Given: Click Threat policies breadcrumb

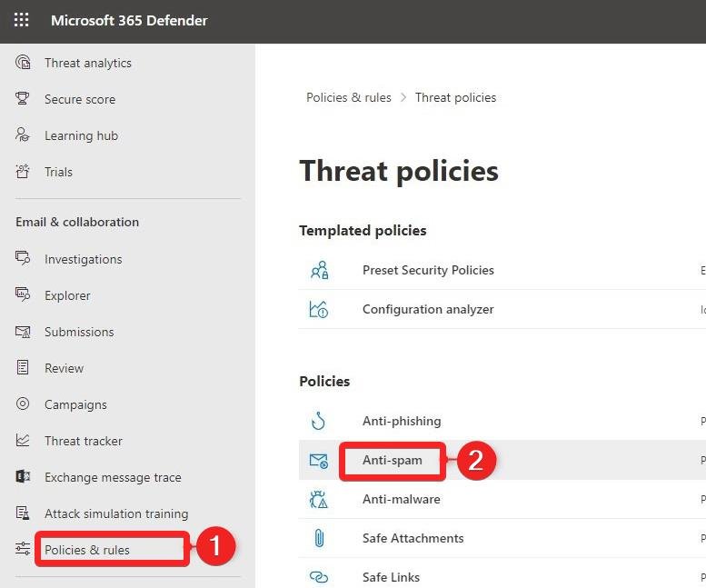Looking at the screenshot, I should click(x=455, y=97).
